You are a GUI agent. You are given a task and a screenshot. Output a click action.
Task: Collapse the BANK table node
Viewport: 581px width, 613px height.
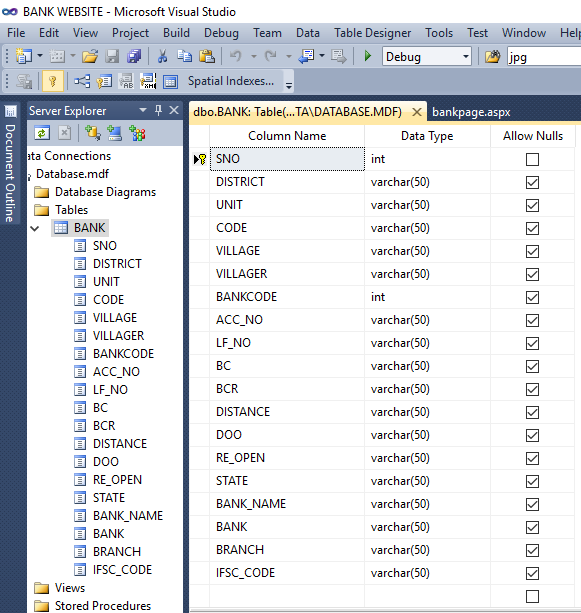coord(35,228)
